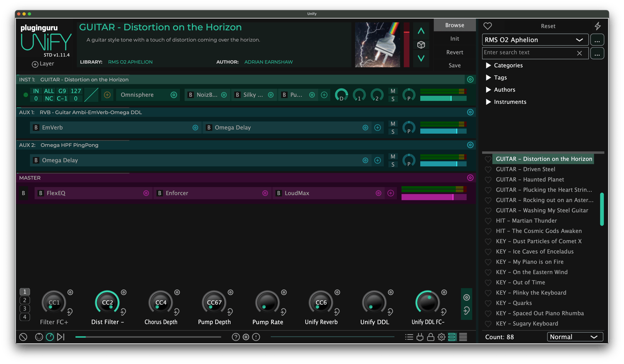The height and width of the screenshot is (364, 624).
Task: Add an effect after Omega Delay in AUX 2
Action: (x=377, y=160)
